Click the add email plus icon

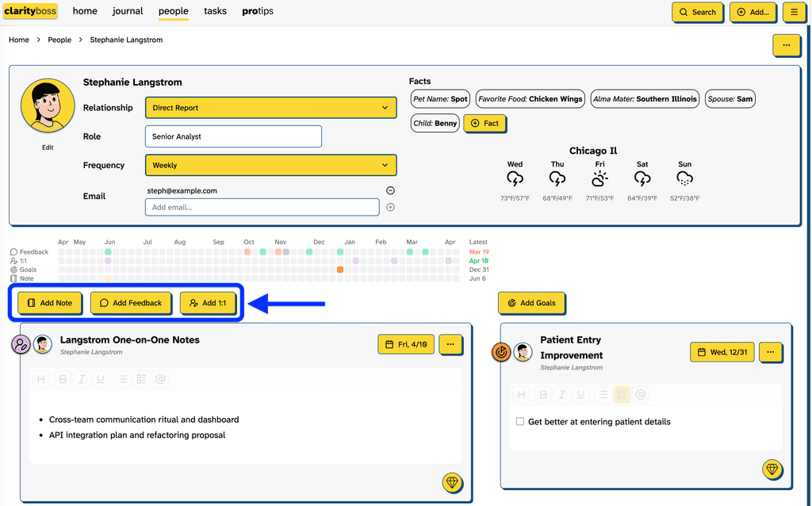[x=390, y=207]
